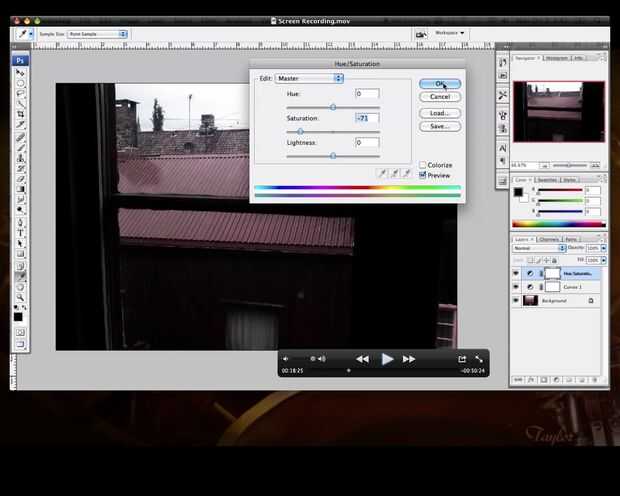Select the Type tool
This screenshot has width=620, height=496.
point(20,233)
